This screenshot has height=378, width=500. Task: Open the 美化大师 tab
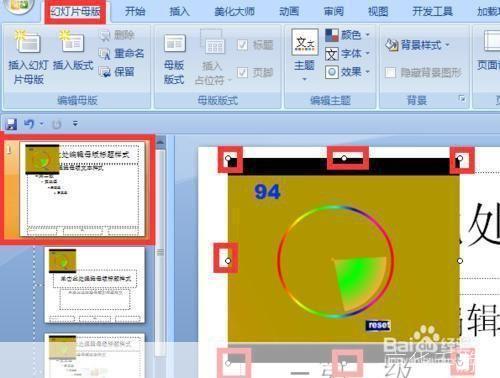coord(234,12)
